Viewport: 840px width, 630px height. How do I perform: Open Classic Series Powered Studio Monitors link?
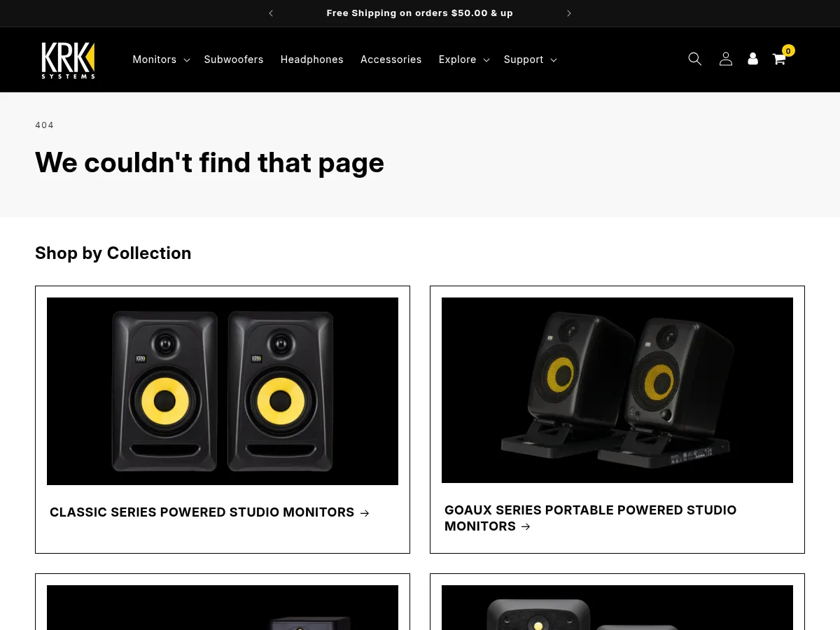pos(202,512)
